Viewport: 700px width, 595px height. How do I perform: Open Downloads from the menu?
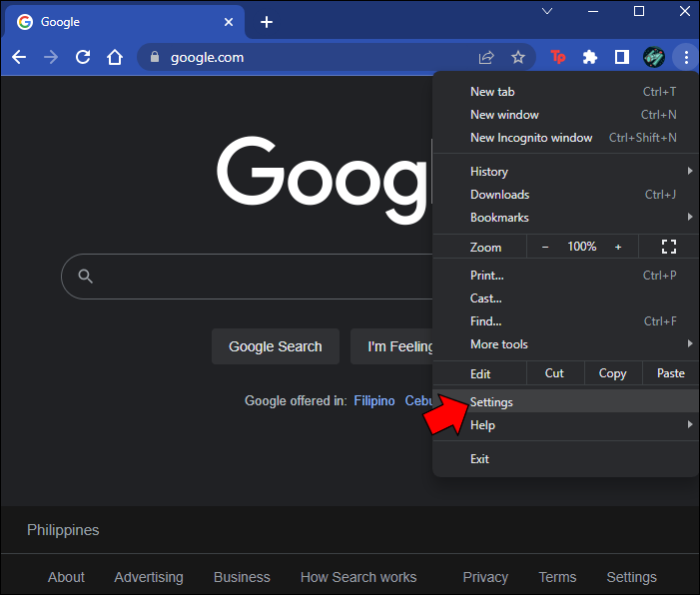click(565, 195)
